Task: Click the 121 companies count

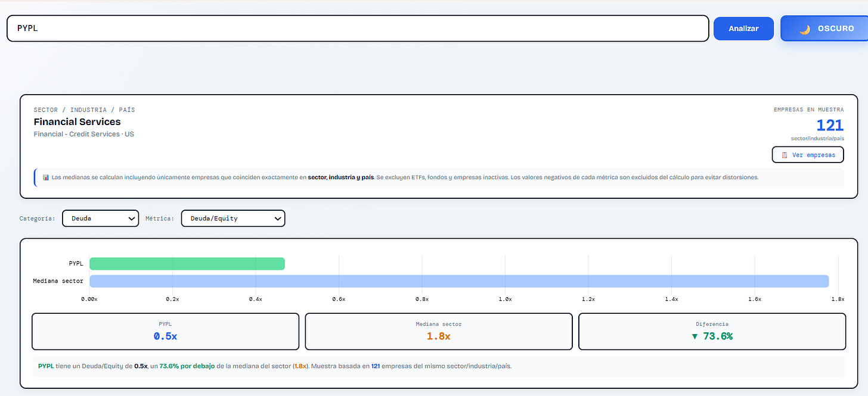Action: 830,125
